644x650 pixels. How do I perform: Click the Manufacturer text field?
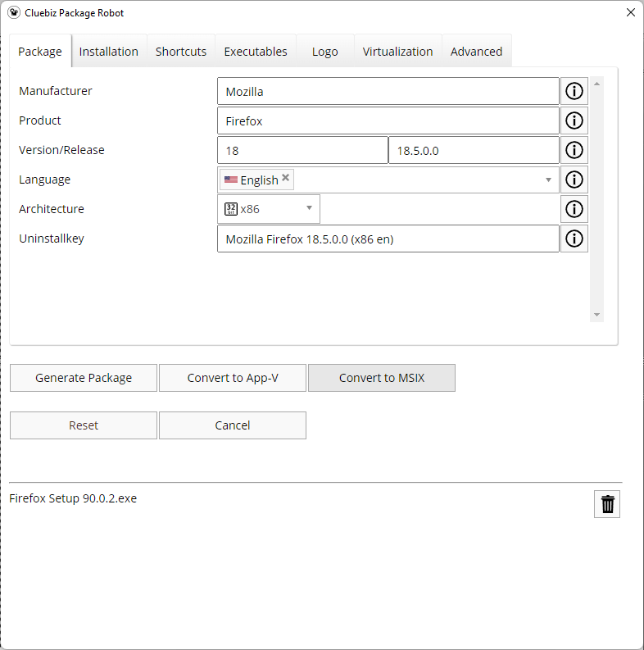(388, 91)
